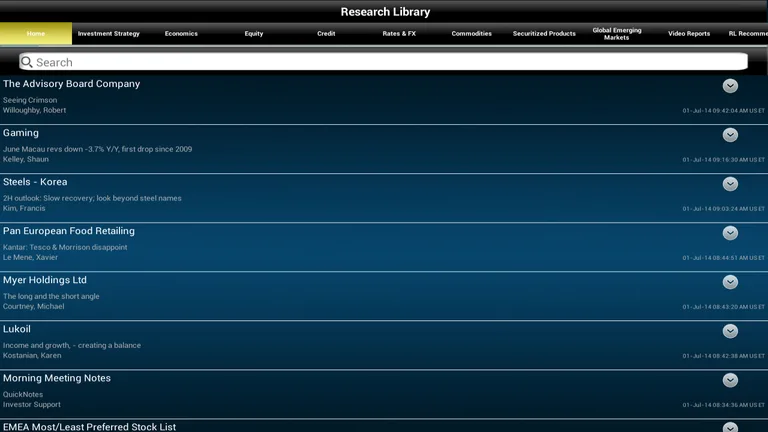Open the Steels - Korea title
This screenshot has height=432, width=768.
pos(35,182)
